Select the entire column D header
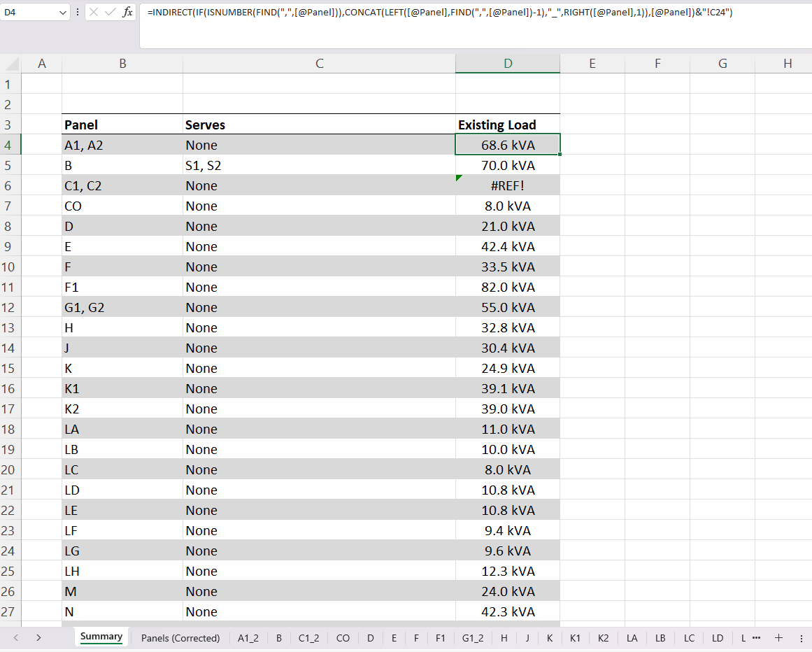 pos(507,63)
